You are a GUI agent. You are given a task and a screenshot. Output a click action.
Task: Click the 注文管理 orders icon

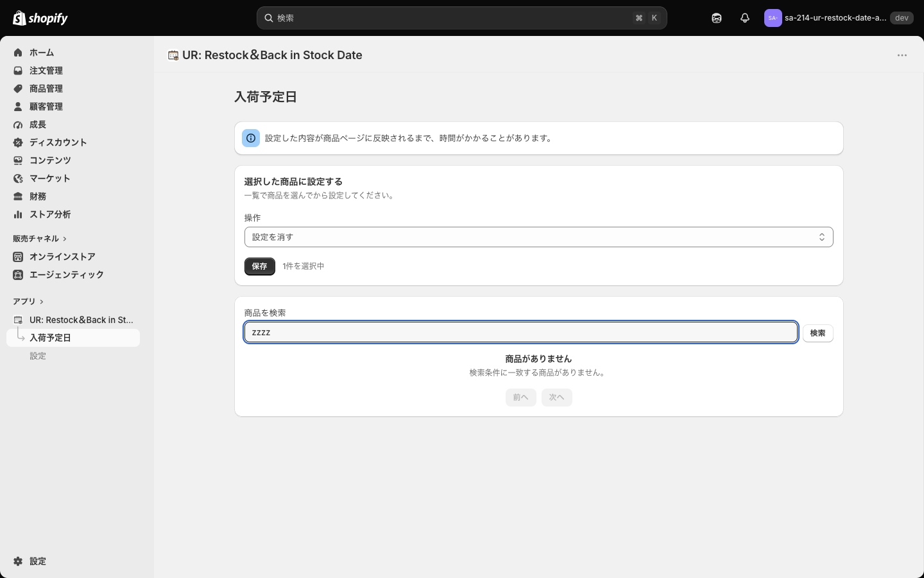(x=18, y=71)
